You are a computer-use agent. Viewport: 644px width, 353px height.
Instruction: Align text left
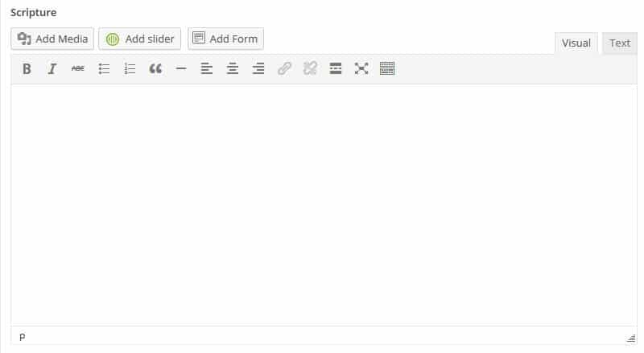[207, 68]
